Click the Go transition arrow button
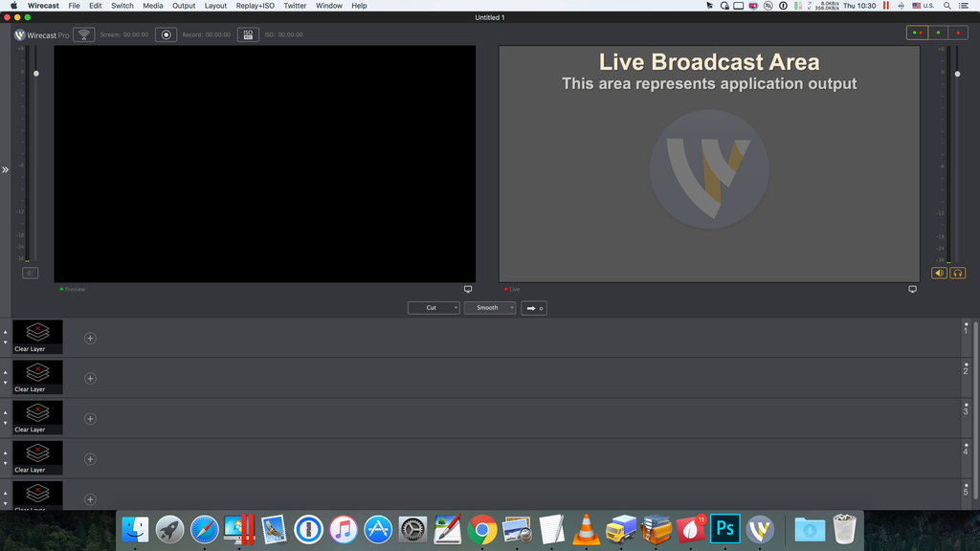980x551 pixels. click(x=533, y=307)
